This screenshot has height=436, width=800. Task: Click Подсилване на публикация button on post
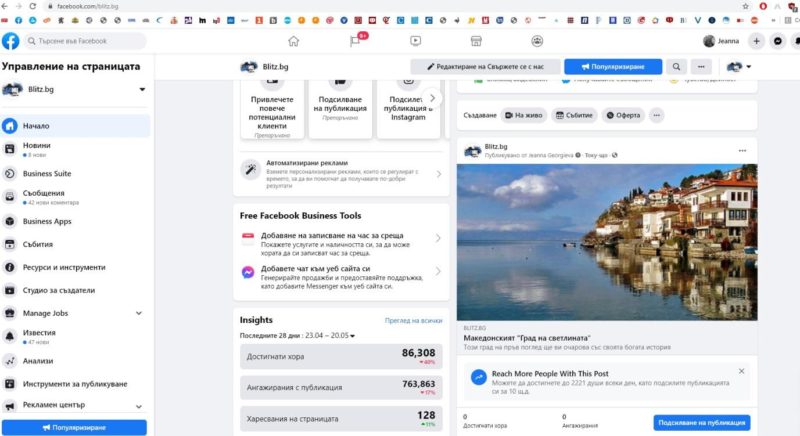click(702, 423)
